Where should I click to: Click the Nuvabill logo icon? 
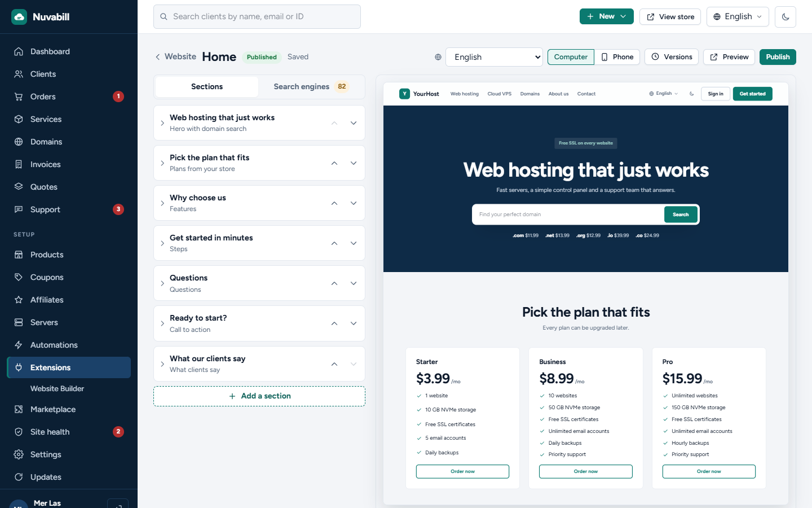coord(19,17)
